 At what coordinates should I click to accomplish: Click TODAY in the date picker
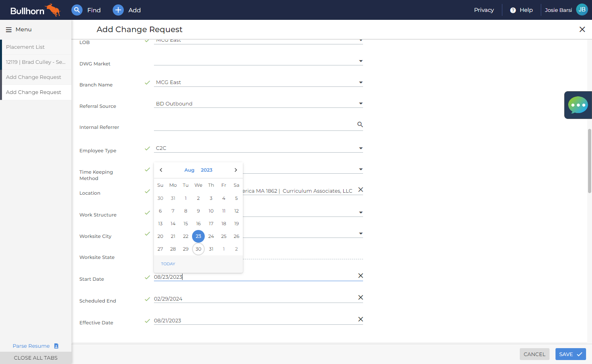pyautogui.click(x=168, y=264)
